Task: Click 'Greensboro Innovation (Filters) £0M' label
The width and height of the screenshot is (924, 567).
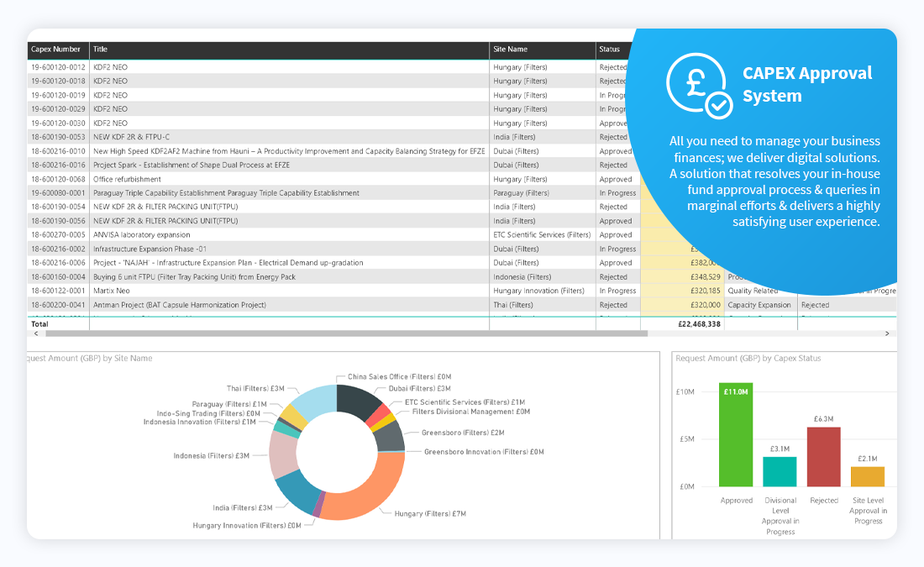Action: (x=484, y=452)
